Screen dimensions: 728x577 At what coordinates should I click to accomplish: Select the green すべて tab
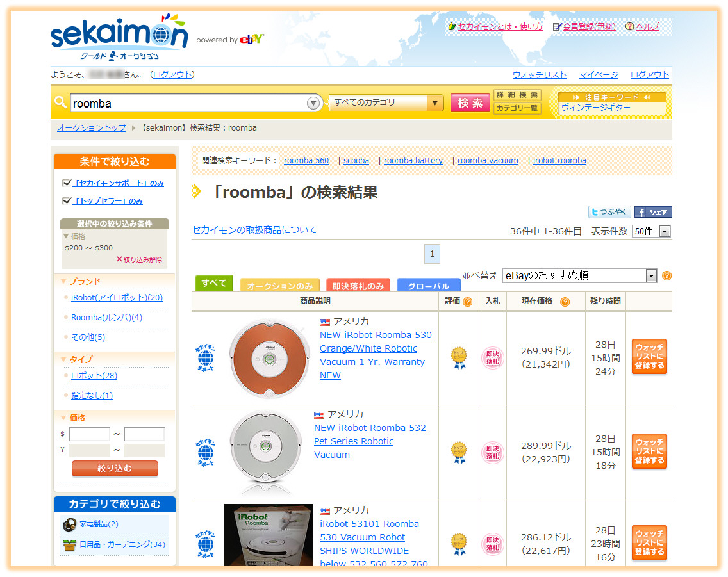214,283
